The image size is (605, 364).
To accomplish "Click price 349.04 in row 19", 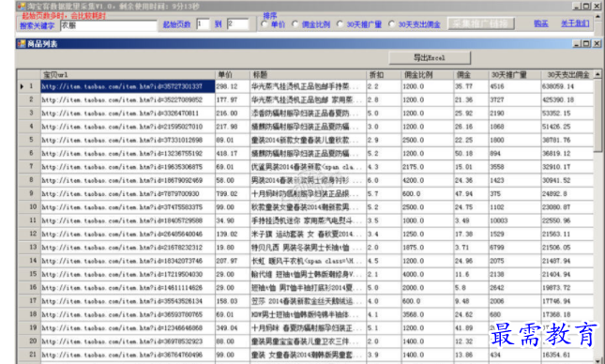I will (x=233, y=328).
